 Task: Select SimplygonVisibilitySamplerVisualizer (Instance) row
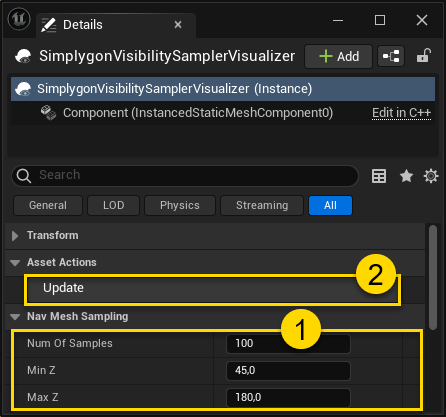223,89
